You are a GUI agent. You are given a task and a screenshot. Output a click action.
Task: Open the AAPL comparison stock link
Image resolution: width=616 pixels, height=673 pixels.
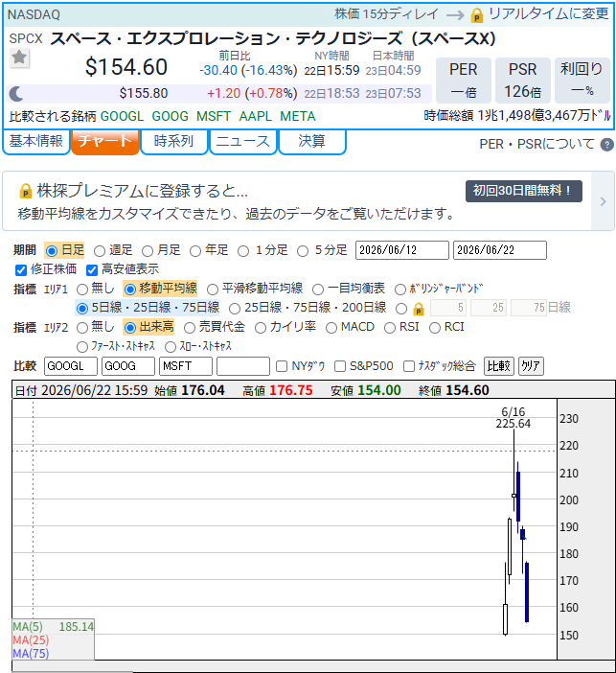click(x=255, y=116)
